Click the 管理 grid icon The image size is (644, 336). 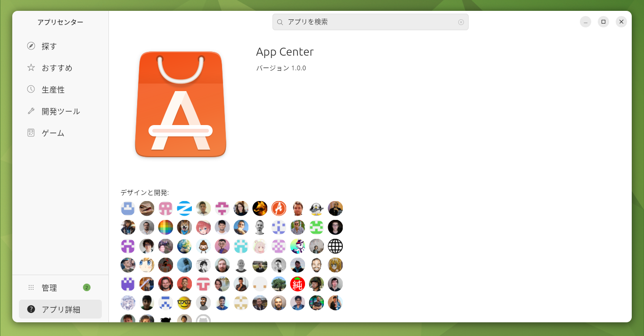31,287
